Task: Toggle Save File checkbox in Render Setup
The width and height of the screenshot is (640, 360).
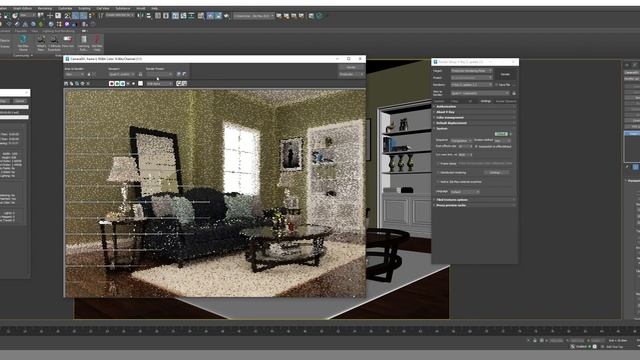Action: 496,84
